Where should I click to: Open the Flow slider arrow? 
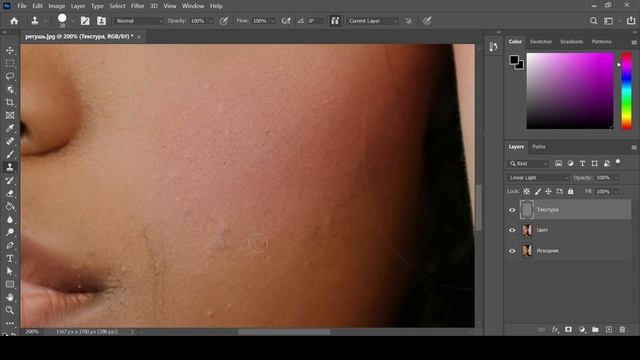(x=272, y=21)
